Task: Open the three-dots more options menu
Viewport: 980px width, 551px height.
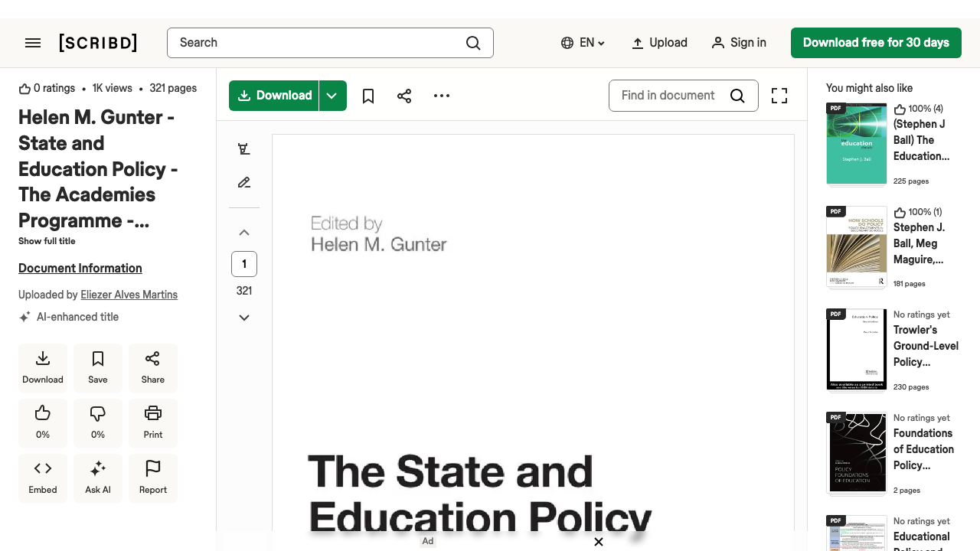Action: 442,96
